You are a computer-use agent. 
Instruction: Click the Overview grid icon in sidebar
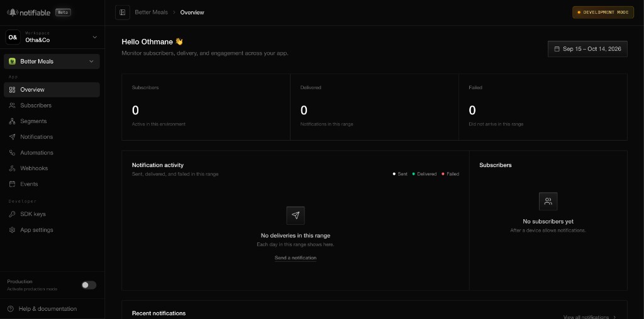[x=13, y=90]
